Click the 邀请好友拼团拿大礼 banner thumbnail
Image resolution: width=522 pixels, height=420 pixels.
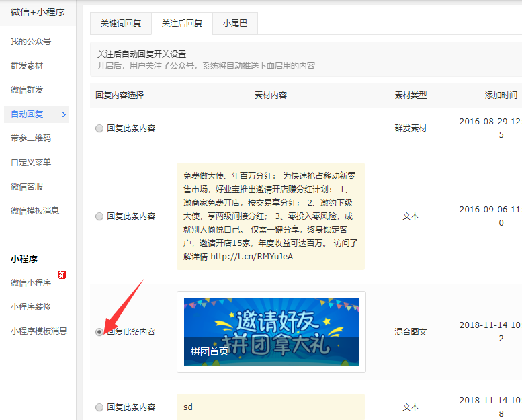271,332
